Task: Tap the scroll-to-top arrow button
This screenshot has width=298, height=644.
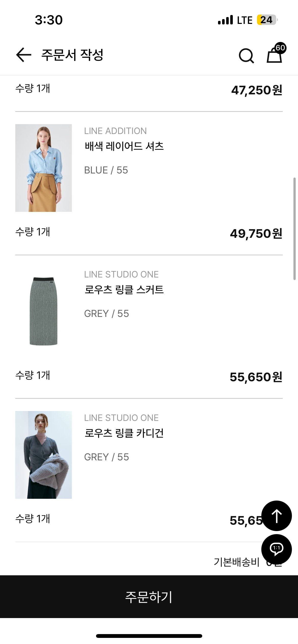Action: 277,516
